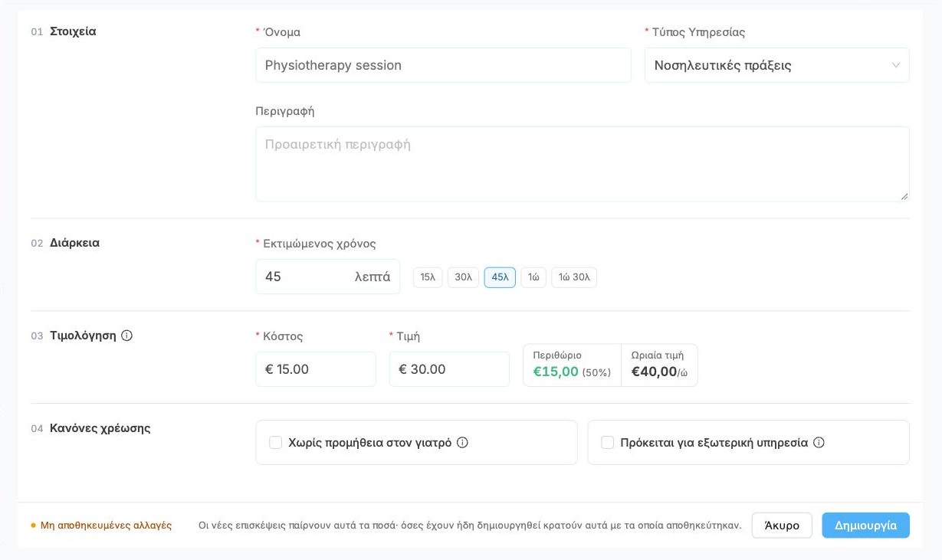
Task: Click the Άκυρο button
Action: pos(782,526)
